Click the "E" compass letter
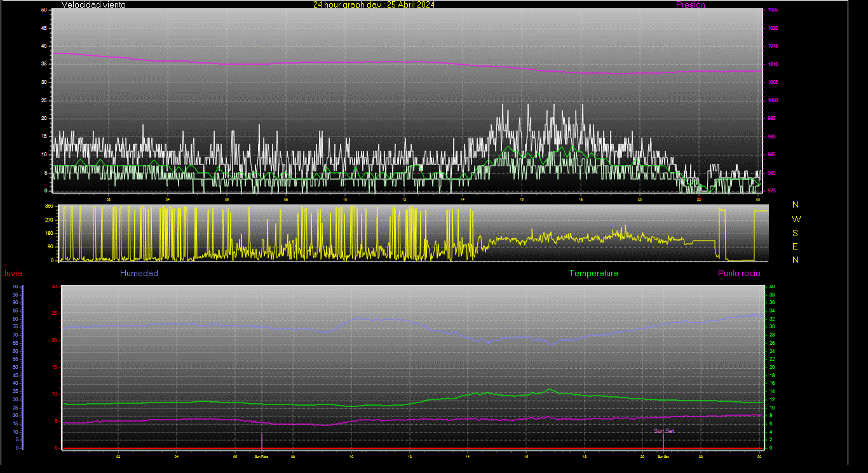The width and height of the screenshot is (868, 473). (x=796, y=246)
